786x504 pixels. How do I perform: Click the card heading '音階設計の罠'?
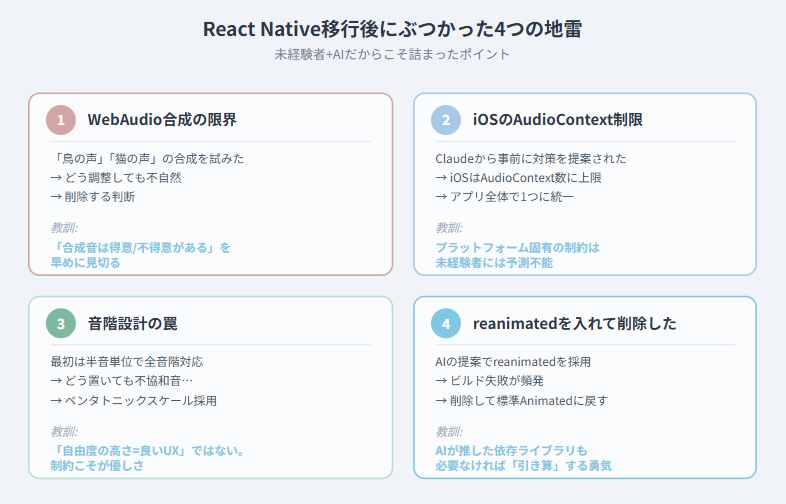point(132,323)
